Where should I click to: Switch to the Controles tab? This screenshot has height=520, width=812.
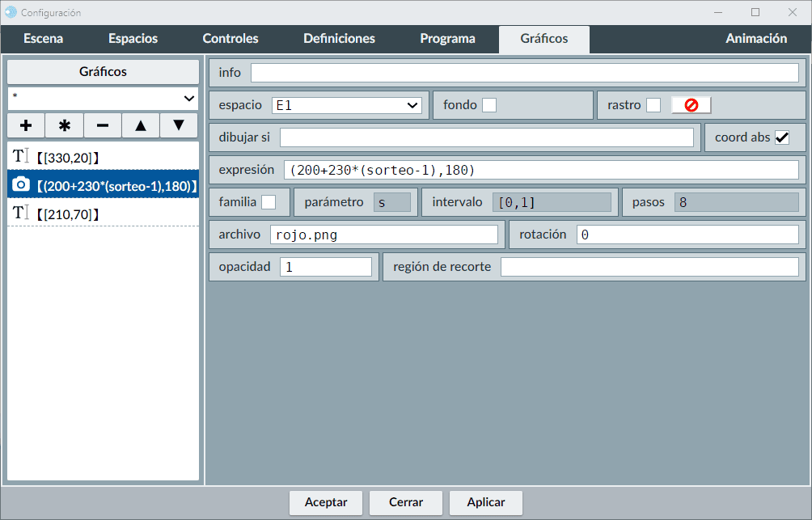click(x=230, y=39)
